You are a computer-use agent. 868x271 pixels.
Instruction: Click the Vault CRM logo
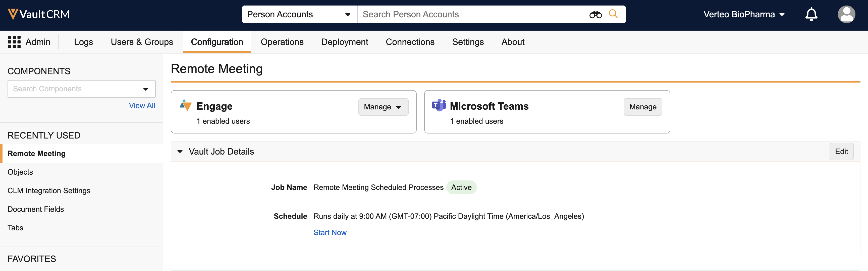coord(38,14)
